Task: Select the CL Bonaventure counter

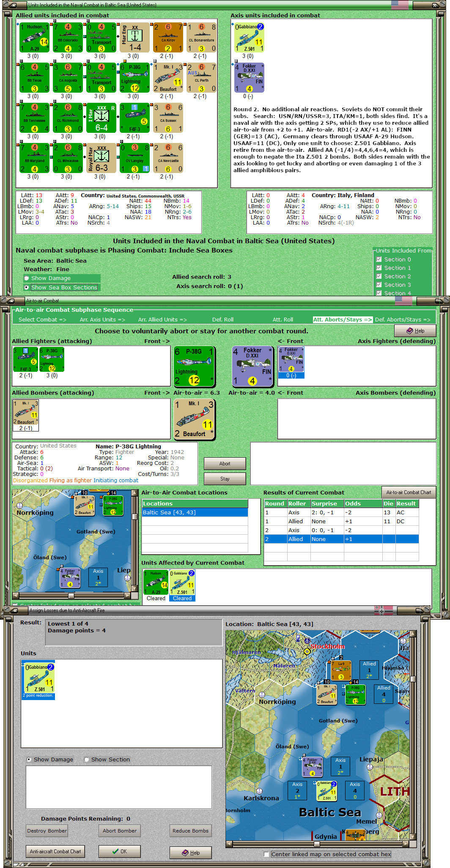Action: click(x=201, y=38)
